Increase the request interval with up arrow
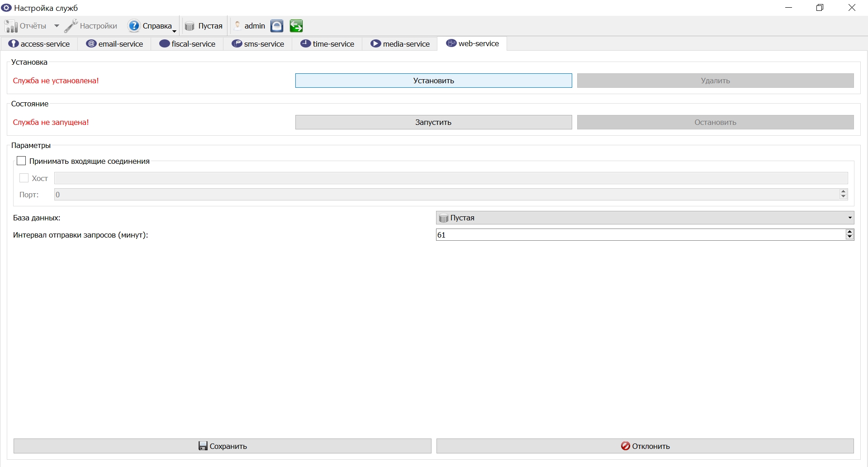The height and width of the screenshot is (467, 868). point(849,232)
